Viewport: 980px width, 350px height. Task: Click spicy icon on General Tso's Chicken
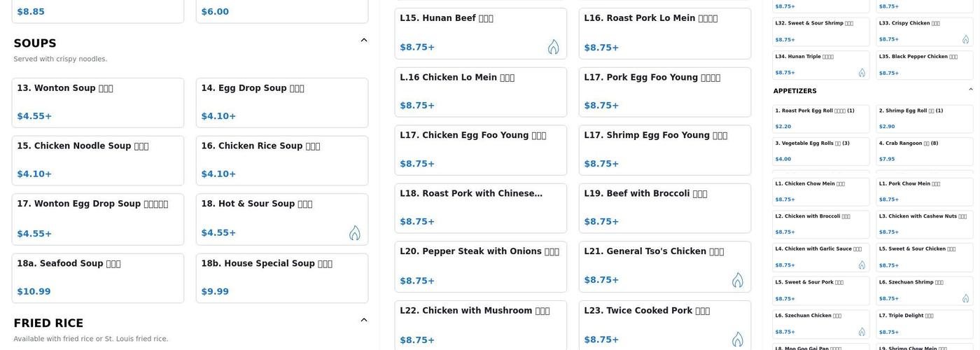[737, 280]
